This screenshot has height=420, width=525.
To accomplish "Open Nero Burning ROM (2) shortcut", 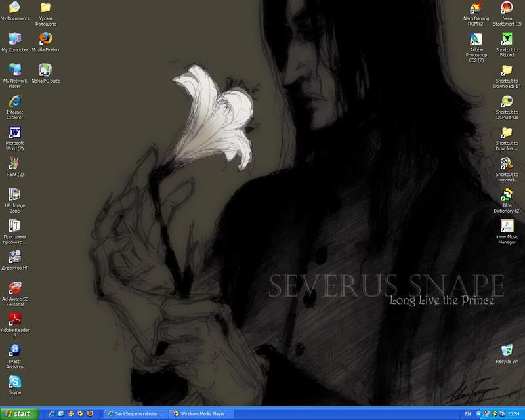I will pyautogui.click(x=476, y=13).
